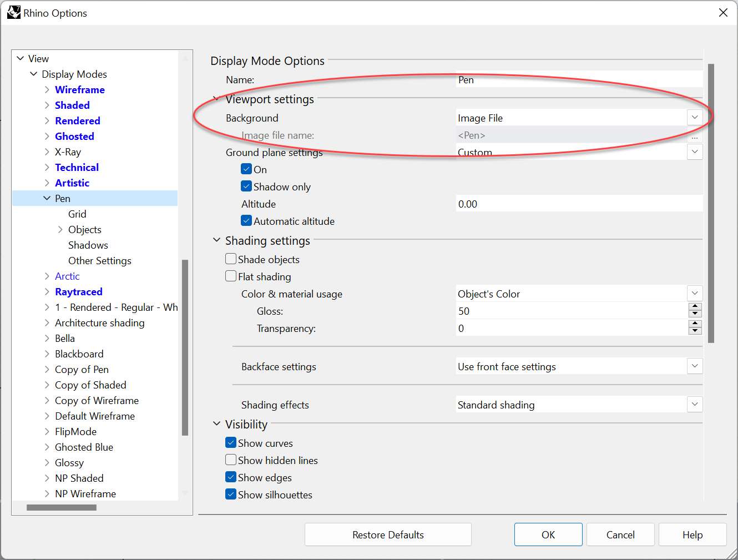Screen dimensions: 738x560
Task: Increase the Gloss value with up arrow
Action: tap(695, 307)
